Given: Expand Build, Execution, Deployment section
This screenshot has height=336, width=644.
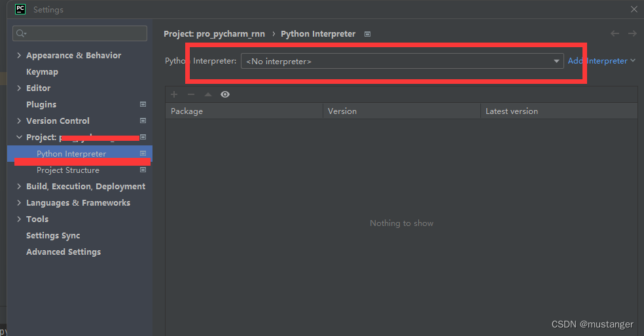Looking at the screenshot, I should (19, 186).
